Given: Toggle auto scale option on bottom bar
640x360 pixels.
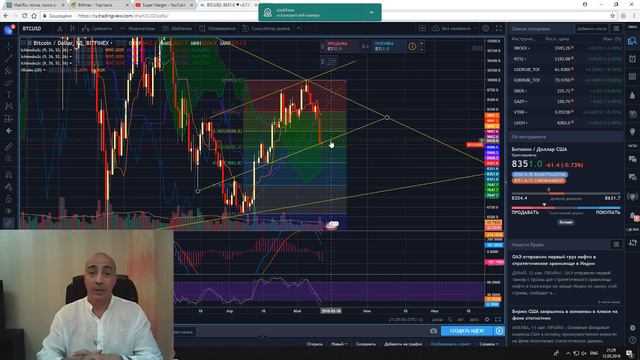Looking at the screenshot, I should pos(473,320).
